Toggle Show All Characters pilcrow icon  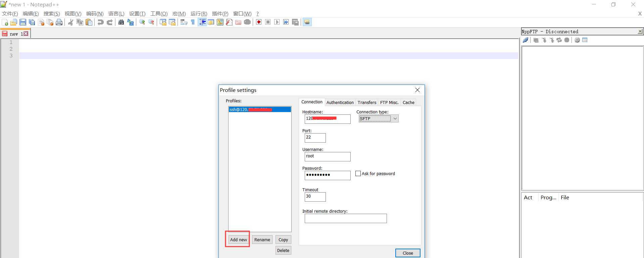(193, 22)
